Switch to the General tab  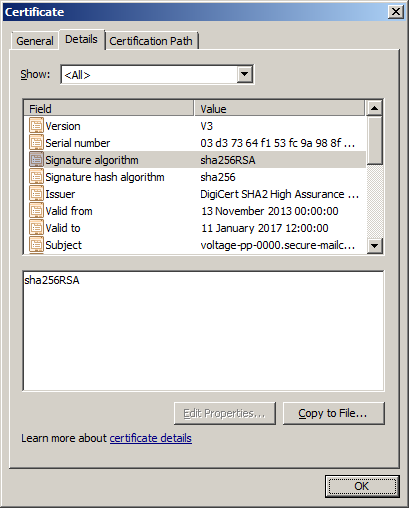point(35,41)
